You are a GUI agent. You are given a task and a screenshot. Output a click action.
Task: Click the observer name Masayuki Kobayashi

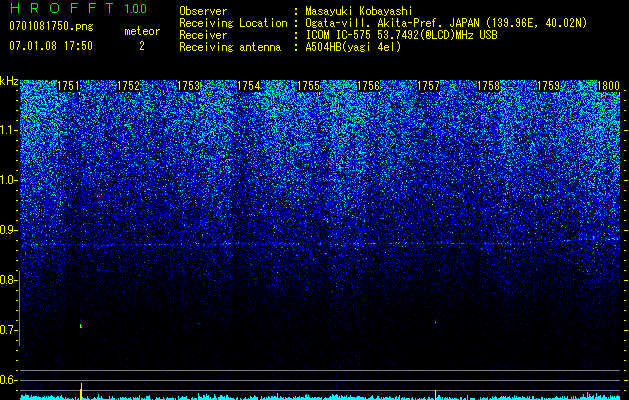[359, 11]
